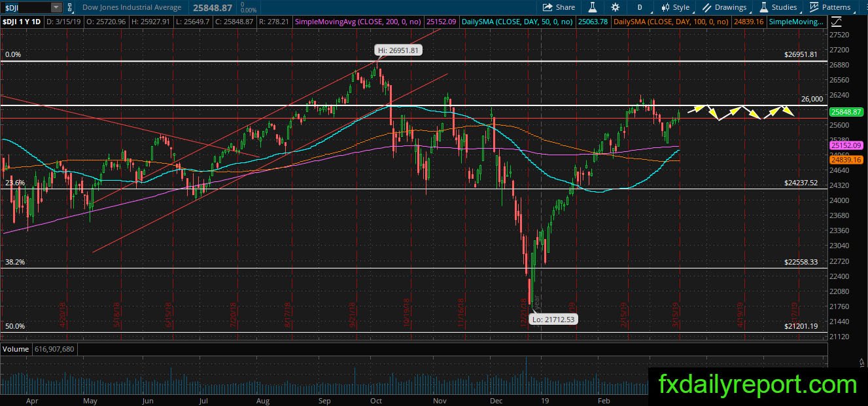The image size is (868, 406).
Task: Expand the side panel arrow at right edge
Action: 861,363
